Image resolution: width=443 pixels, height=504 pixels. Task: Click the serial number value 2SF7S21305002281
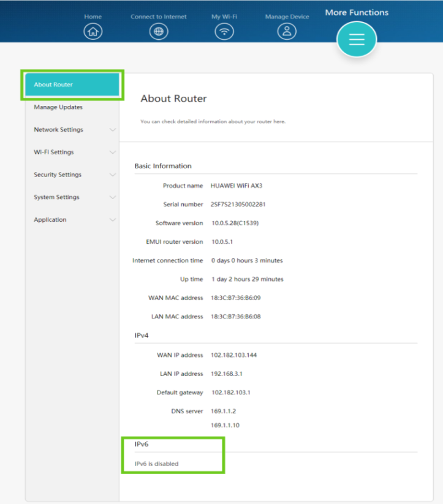238,205
